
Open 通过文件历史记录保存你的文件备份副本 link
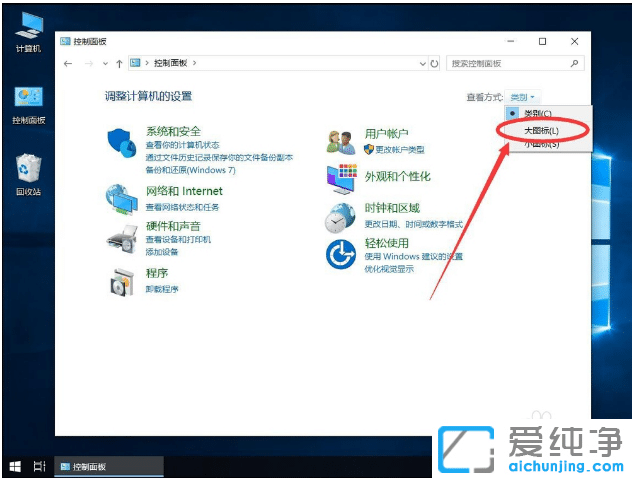pos(219,157)
